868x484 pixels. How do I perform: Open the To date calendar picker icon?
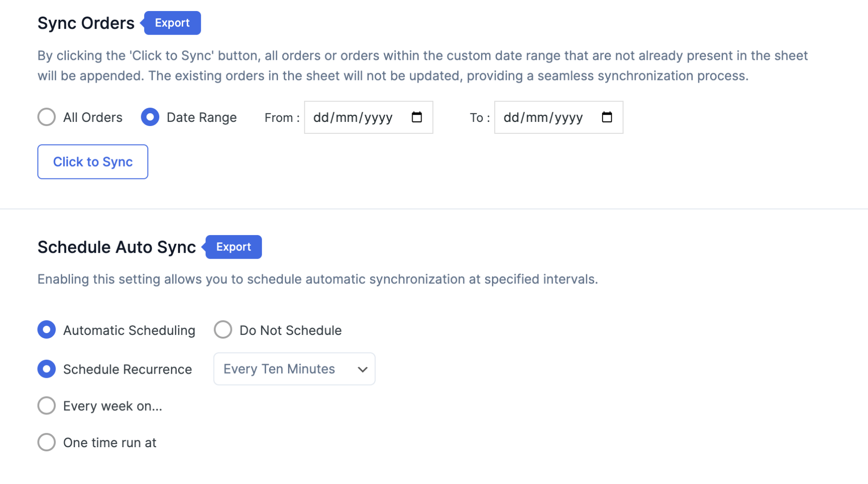coord(607,117)
